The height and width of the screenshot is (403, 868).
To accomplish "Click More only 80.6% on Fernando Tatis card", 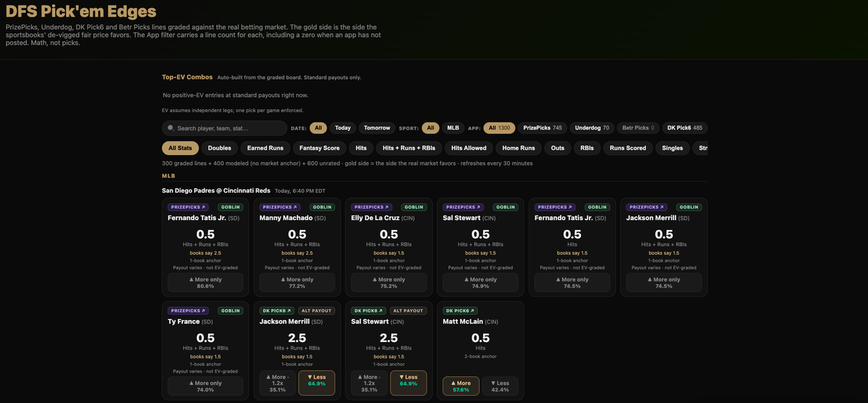I will click(205, 282).
